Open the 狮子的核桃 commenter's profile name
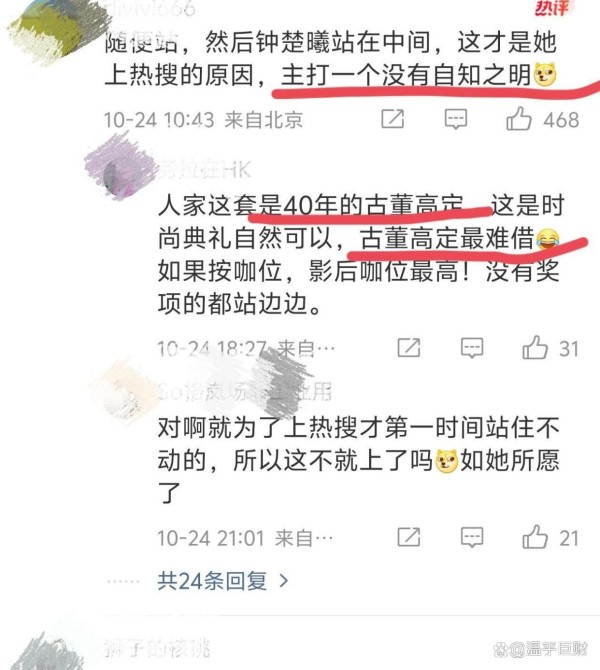The height and width of the screenshot is (670, 600). pos(157,647)
